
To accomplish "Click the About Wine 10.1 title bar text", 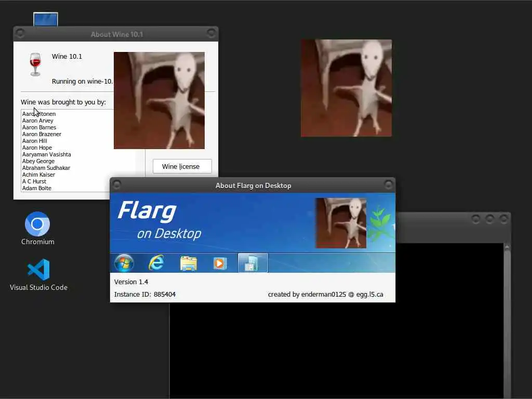I will (x=117, y=34).
